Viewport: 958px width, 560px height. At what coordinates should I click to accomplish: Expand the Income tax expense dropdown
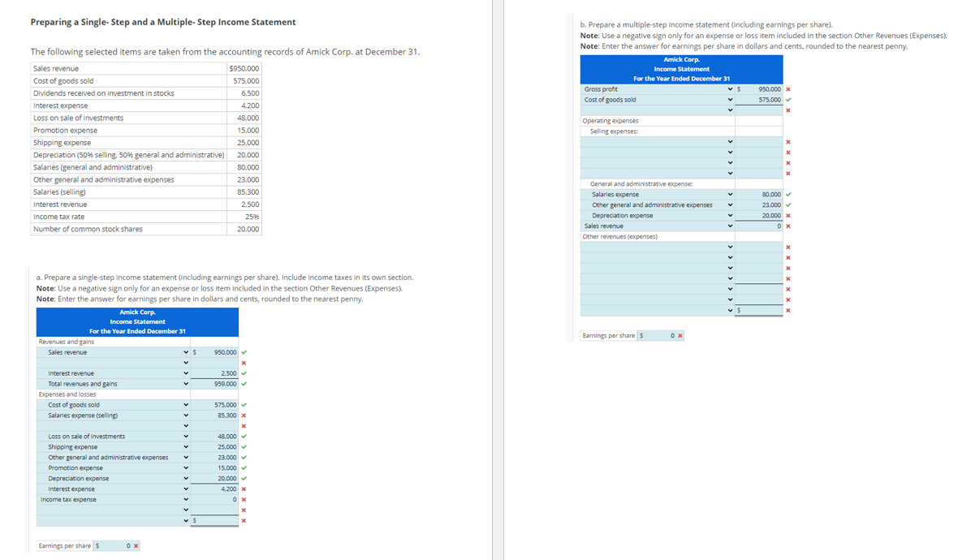(186, 499)
